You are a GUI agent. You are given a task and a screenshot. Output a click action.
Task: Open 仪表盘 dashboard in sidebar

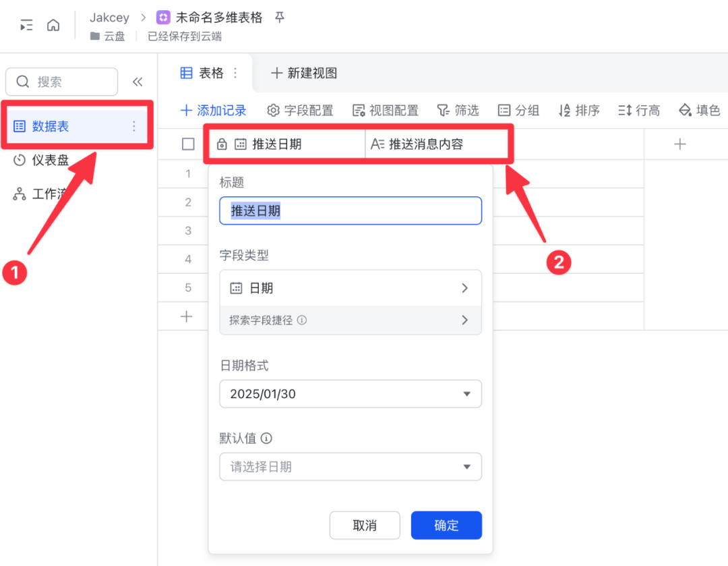[41, 161]
